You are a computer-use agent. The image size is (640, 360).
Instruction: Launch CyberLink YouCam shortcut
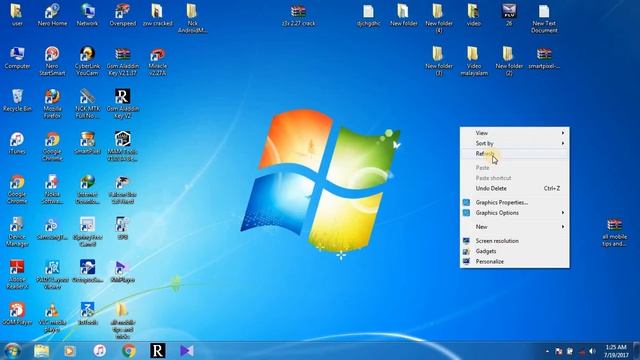pyautogui.click(x=87, y=60)
